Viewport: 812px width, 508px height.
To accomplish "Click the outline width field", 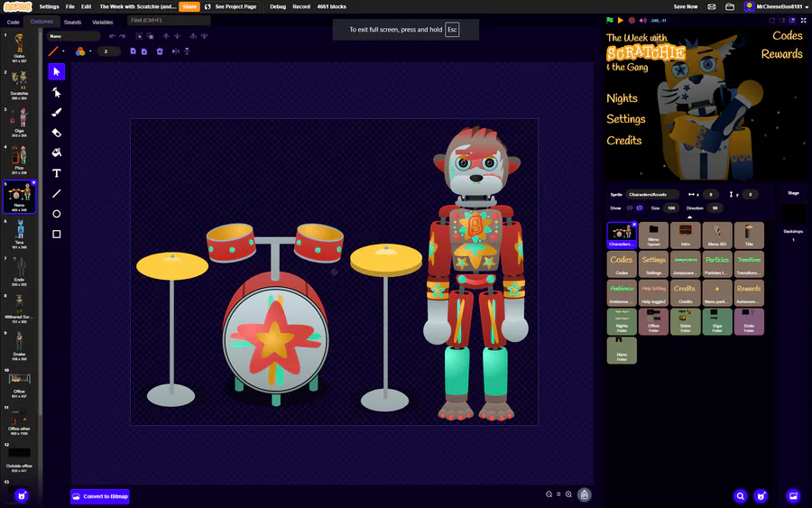I will (109, 51).
